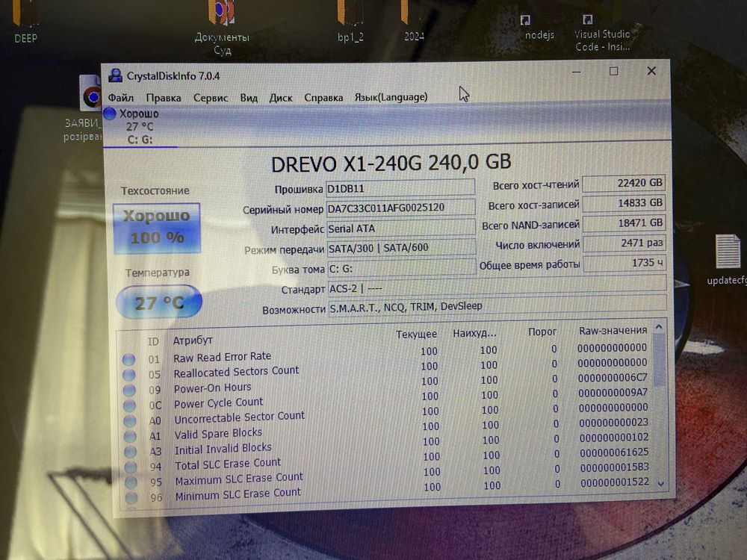Select the Initial Invalid Blocks row

click(387, 444)
